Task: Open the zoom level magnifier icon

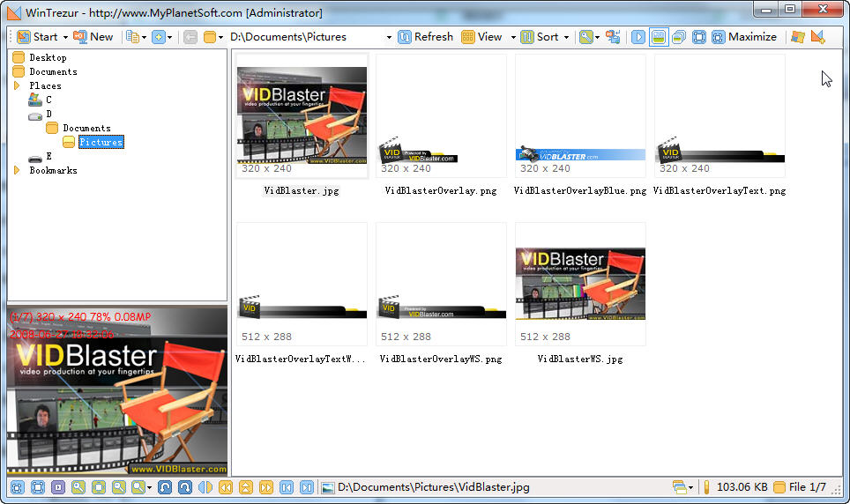Action: click(x=138, y=487)
